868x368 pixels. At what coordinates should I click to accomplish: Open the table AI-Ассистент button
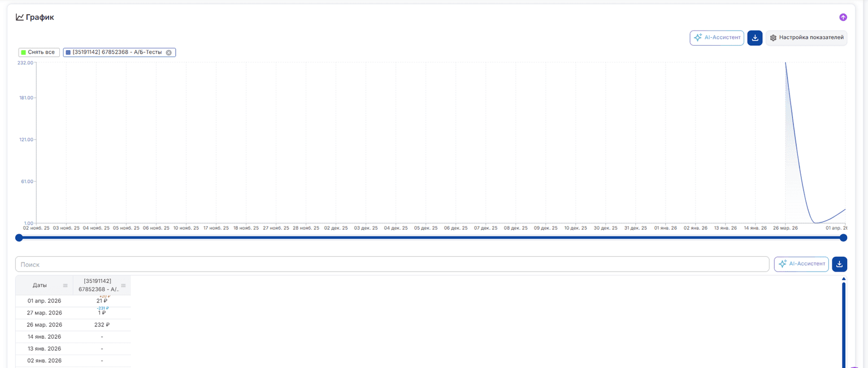point(801,264)
